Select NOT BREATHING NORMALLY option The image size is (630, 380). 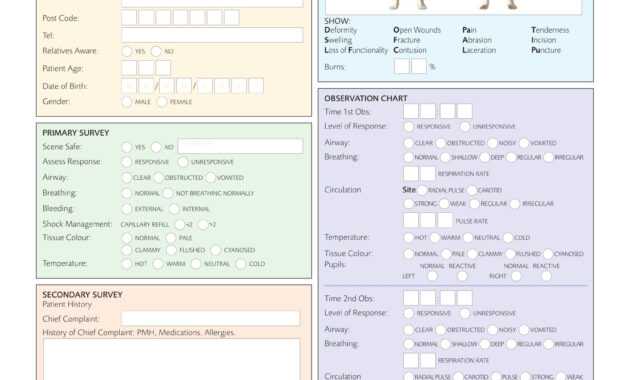[168, 193]
